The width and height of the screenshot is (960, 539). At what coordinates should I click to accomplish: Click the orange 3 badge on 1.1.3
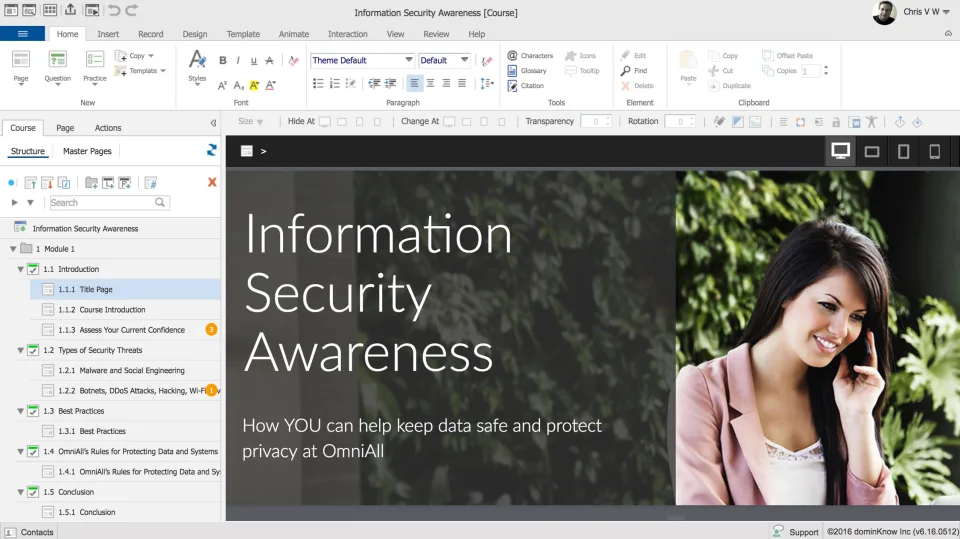[211, 330]
